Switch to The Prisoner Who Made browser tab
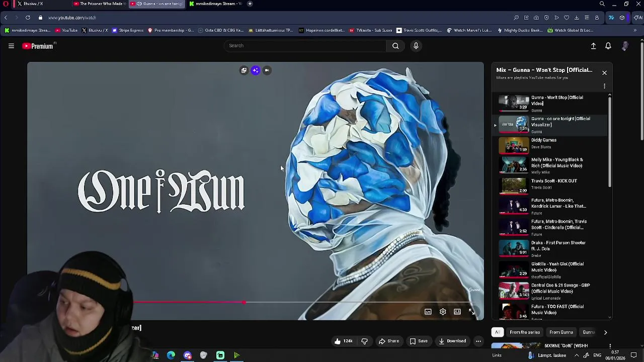Image resolution: width=644 pixels, height=362 pixels. 100,4
